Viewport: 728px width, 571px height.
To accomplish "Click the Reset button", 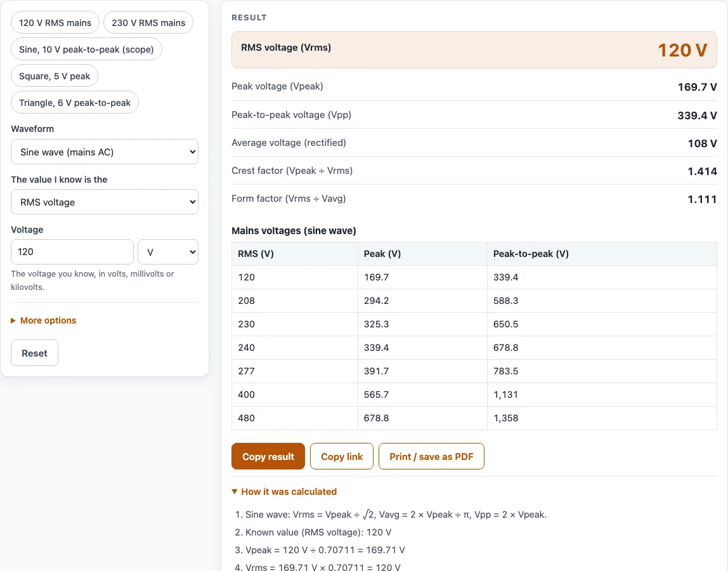I will click(34, 353).
